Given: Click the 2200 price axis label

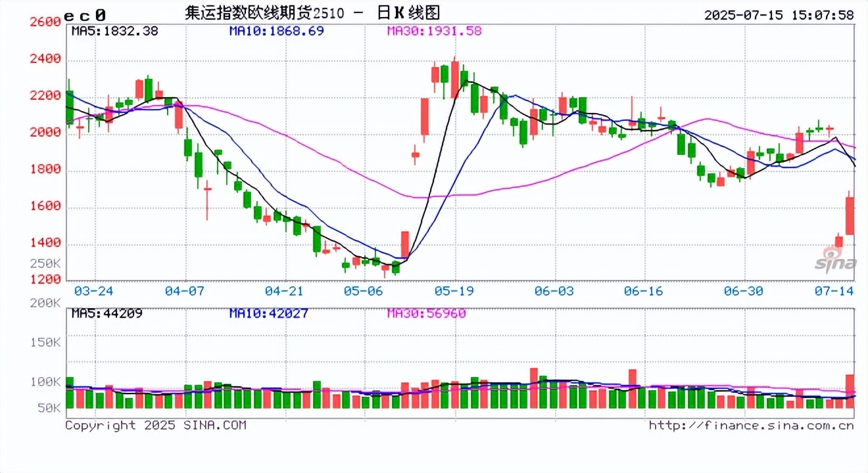Looking at the screenshot, I should (45, 96).
